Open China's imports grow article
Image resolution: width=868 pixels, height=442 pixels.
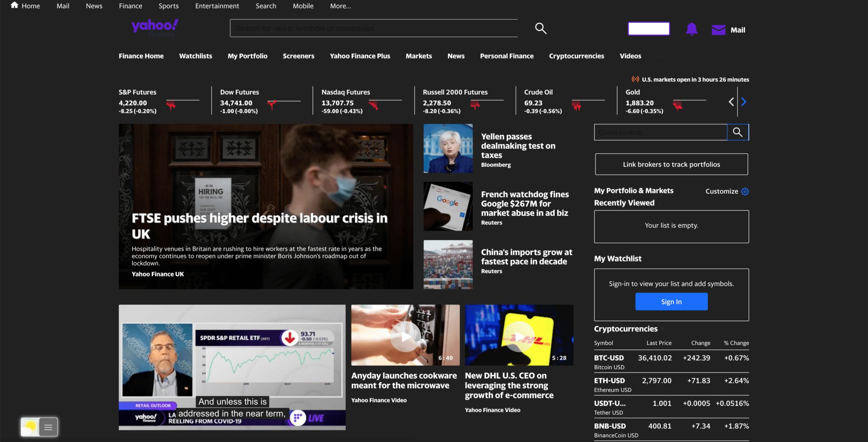pos(526,257)
